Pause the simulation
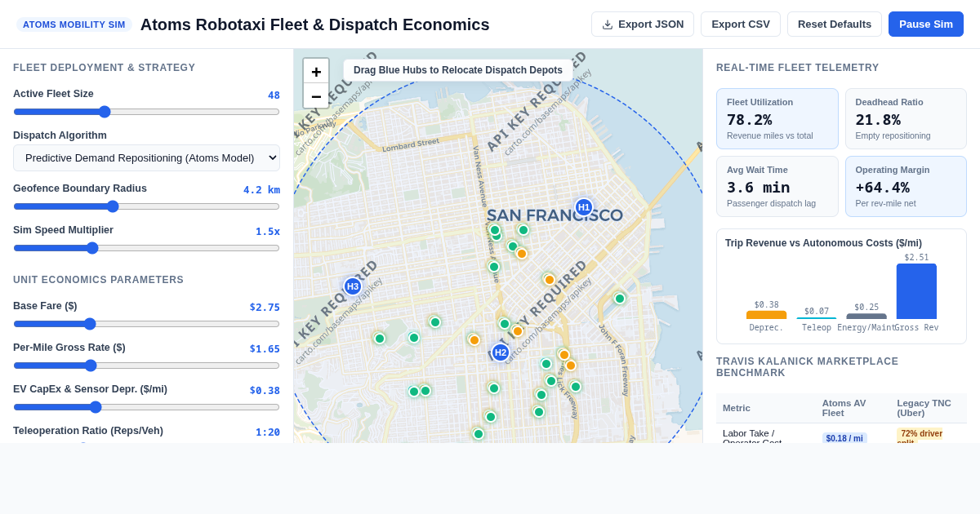 pos(926,24)
